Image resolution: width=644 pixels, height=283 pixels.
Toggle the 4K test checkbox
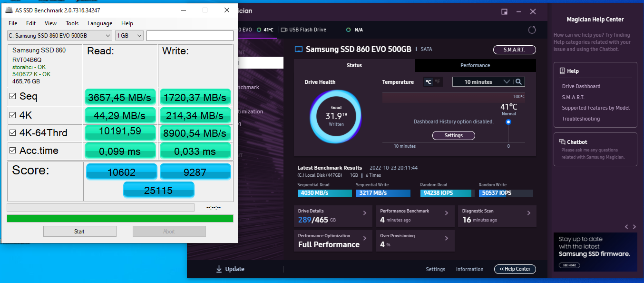[x=13, y=115]
